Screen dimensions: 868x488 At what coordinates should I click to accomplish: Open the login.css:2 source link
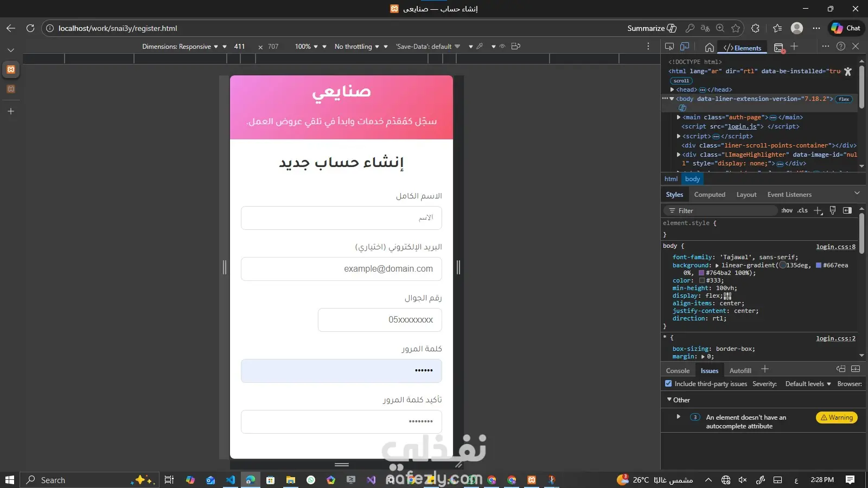tap(835, 338)
